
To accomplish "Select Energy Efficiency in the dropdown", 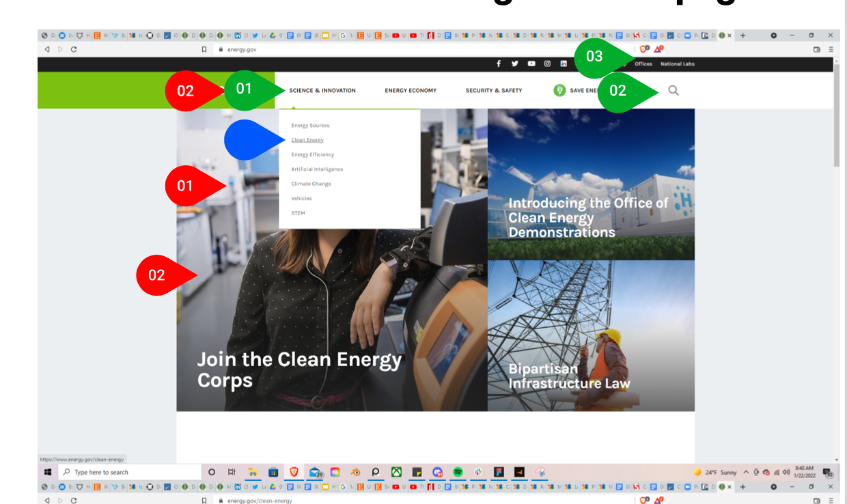I will click(x=312, y=154).
